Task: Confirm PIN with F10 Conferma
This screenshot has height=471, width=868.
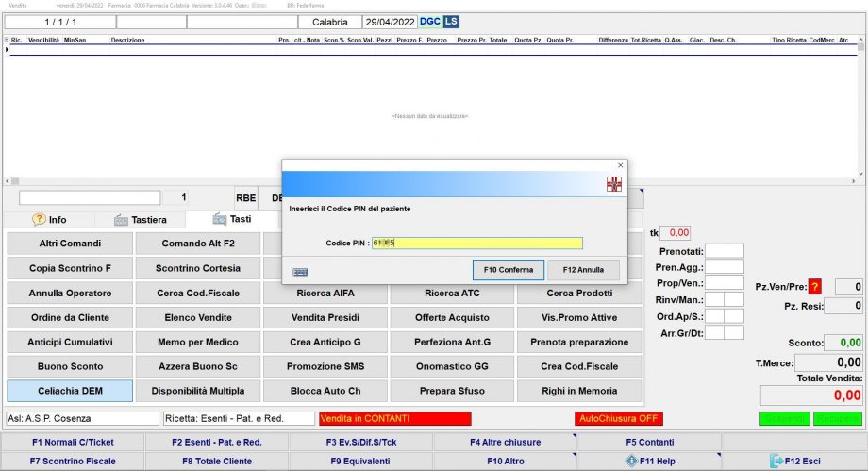Action: (508, 270)
